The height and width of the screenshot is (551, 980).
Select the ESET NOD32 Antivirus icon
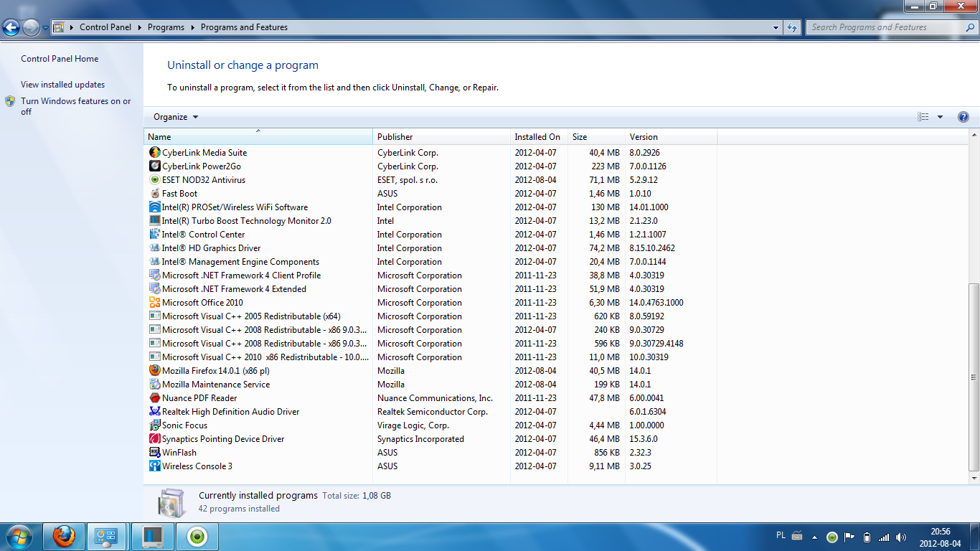point(154,180)
